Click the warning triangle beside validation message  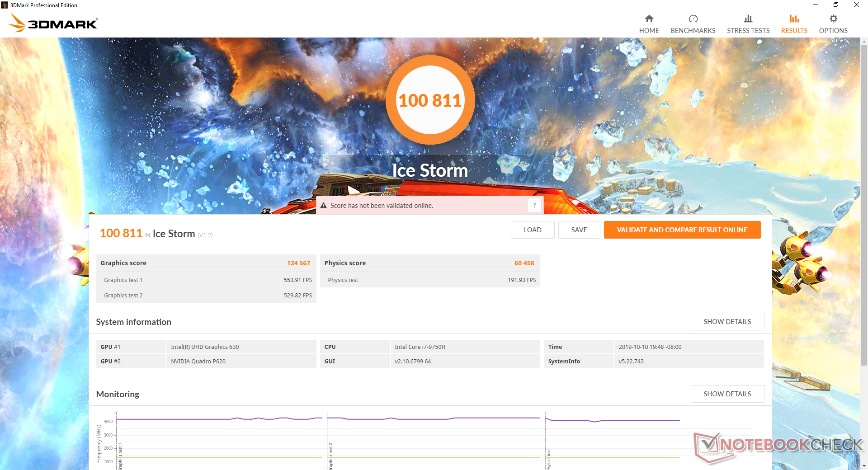(x=323, y=206)
